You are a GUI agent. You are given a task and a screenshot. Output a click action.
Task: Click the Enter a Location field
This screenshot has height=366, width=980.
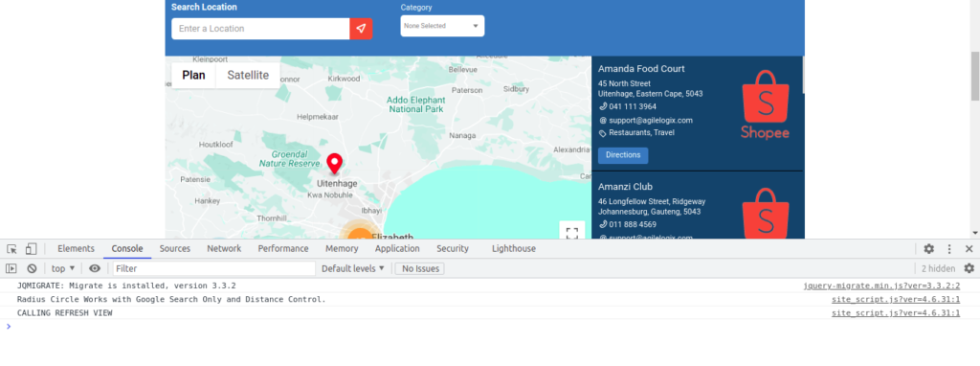coord(260,28)
